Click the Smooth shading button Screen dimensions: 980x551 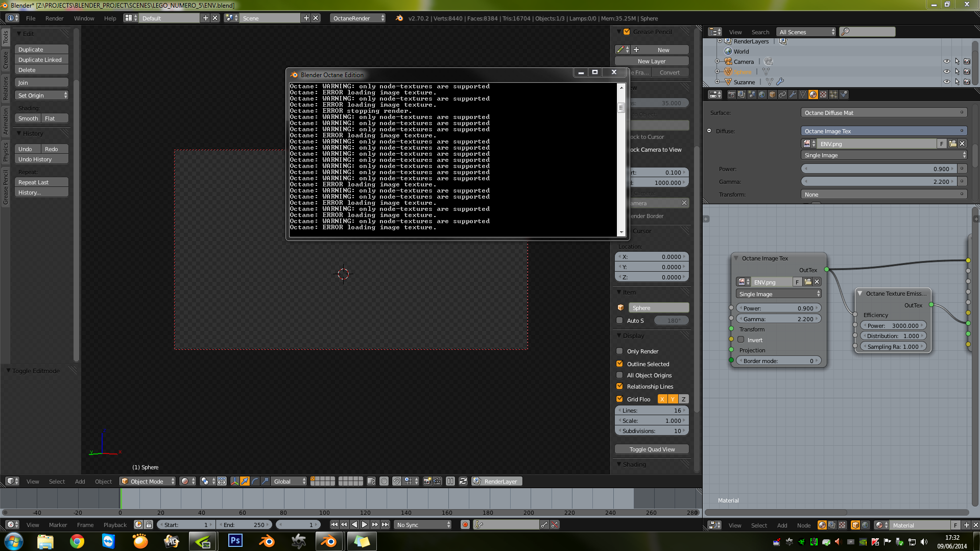pyautogui.click(x=28, y=118)
